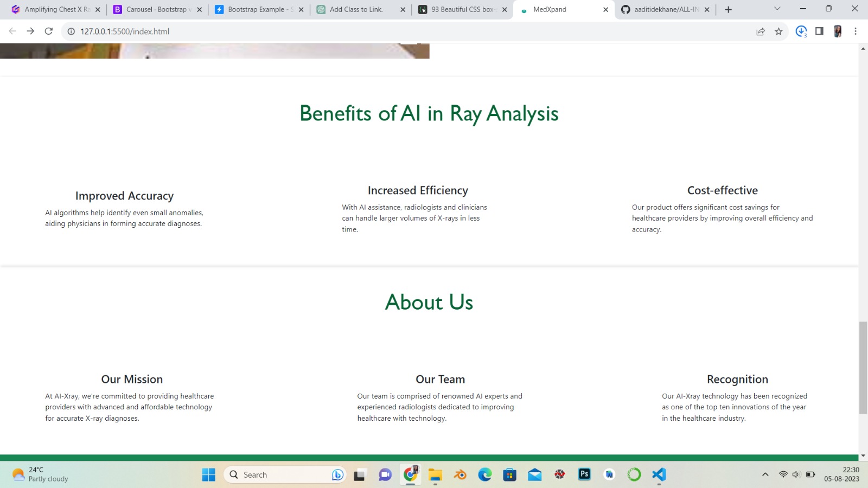Viewport: 868px width, 488px height.
Task: Open Microsoft Store from the taskbar
Action: coord(509,475)
